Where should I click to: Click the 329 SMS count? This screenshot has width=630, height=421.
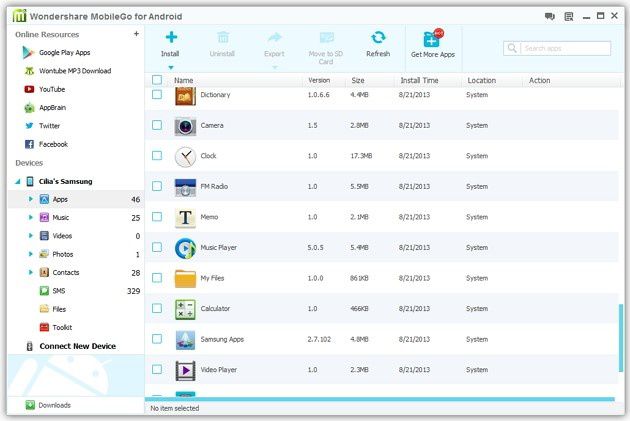pyautogui.click(x=133, y=291)
